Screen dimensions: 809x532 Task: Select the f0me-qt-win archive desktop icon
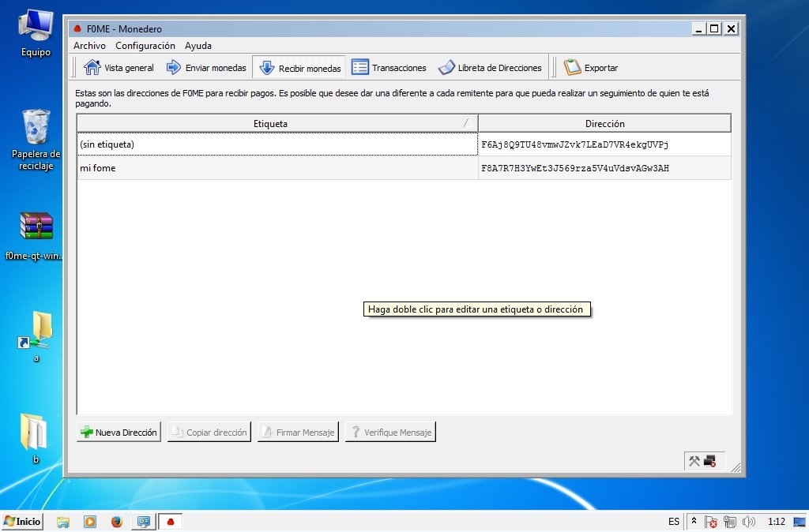tap(35, 235)
